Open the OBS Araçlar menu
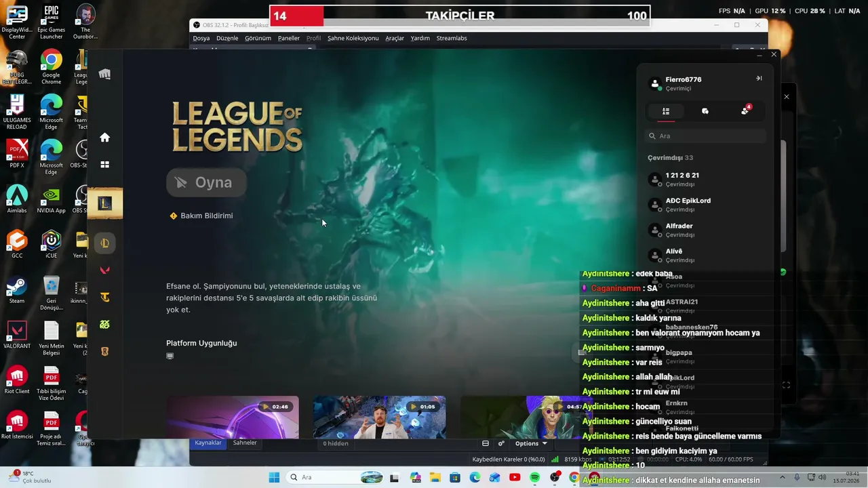Screen dimensions: 868x488 point(395,39)
